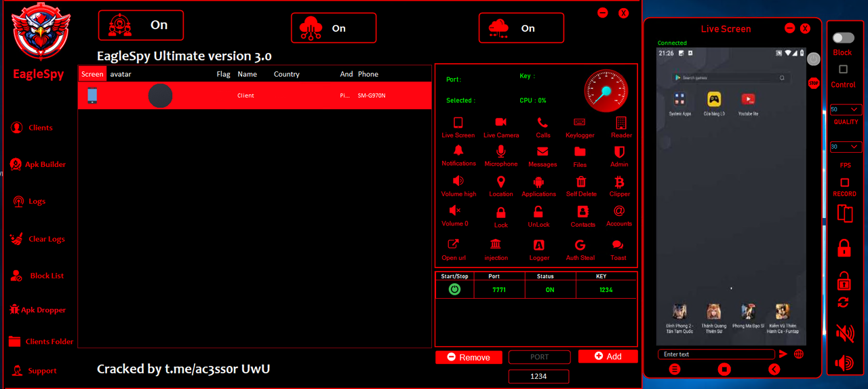Open Apk Dropper in sidebar
Viewport: 868px width, 389px height.
[x=38, y=310]
